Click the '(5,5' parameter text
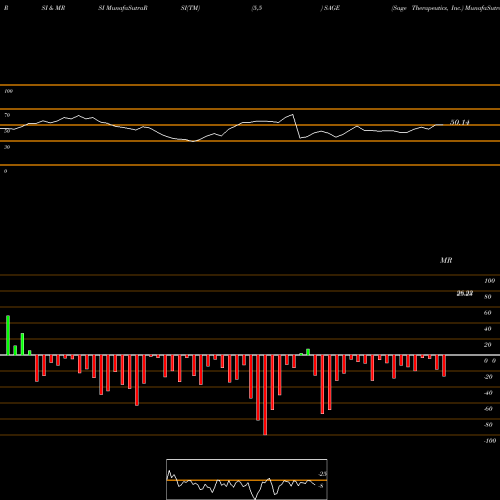Viewport: 500px width, 500px height. pyautogui.click(x=257, y=8)
